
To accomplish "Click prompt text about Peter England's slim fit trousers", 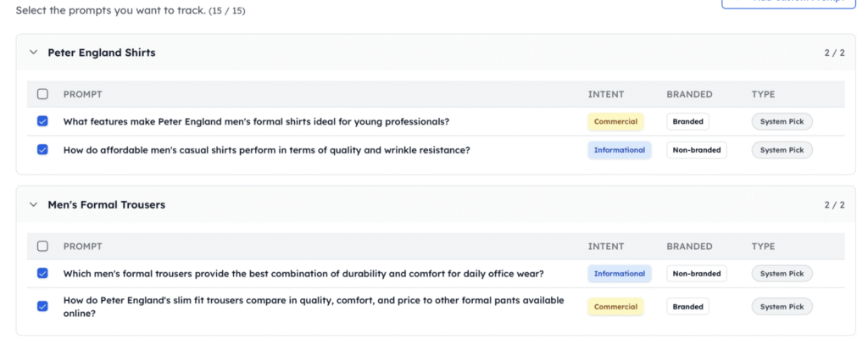I will (x=314, y=307).
